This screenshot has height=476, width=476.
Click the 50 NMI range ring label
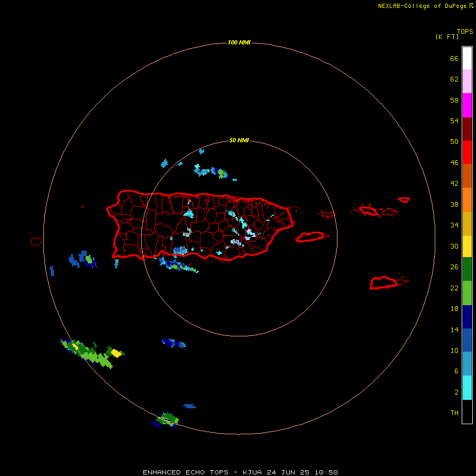tap(239, 140)
